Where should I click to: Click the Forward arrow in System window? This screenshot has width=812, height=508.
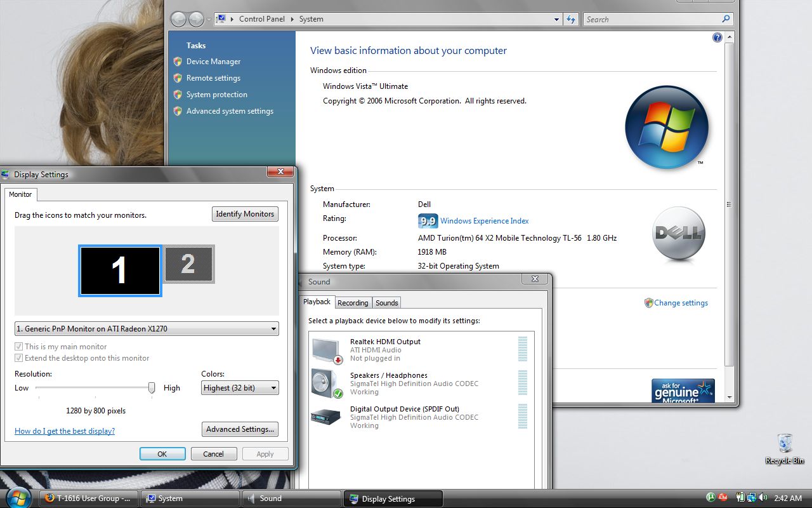pos(196,19)
